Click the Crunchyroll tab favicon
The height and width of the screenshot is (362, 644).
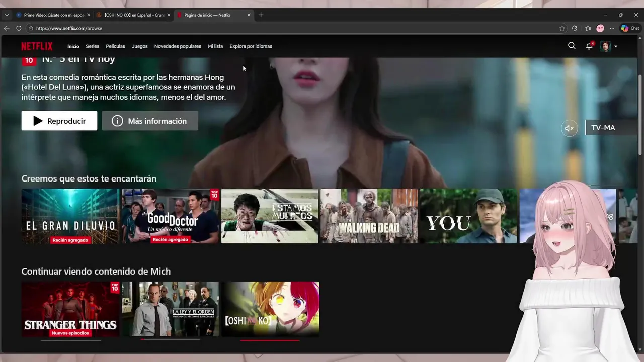tap(99, 15)
